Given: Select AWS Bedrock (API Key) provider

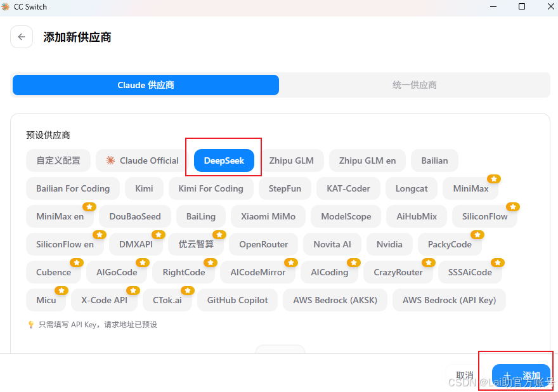Looking at the screenshot, I should (449, 300).
